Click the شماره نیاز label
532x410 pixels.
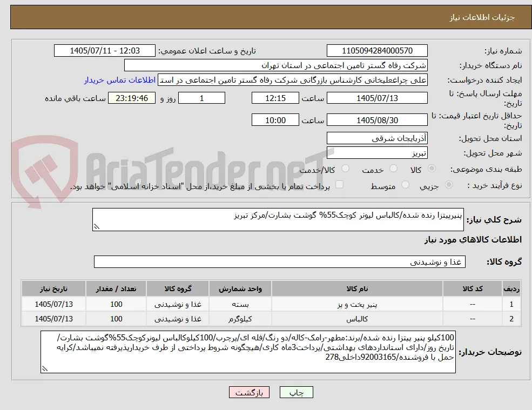point(503,51)
